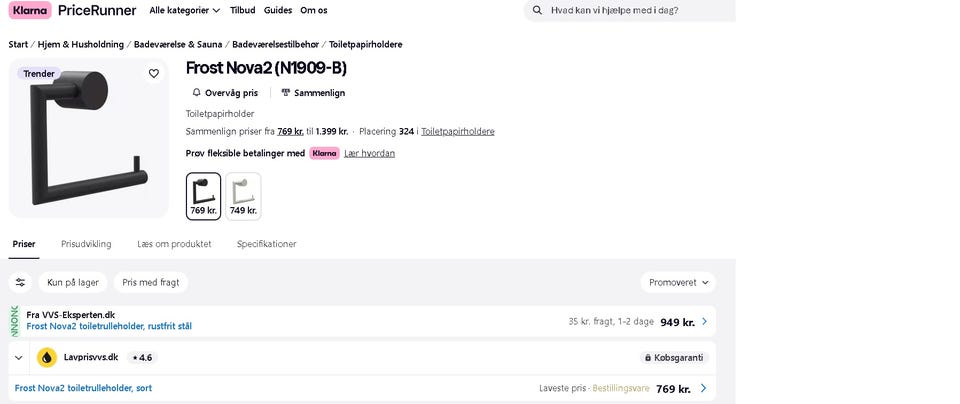Switch to the Prisudvikling tab
The width and height of the screenshot is (960, 404).
pos(86,244)
